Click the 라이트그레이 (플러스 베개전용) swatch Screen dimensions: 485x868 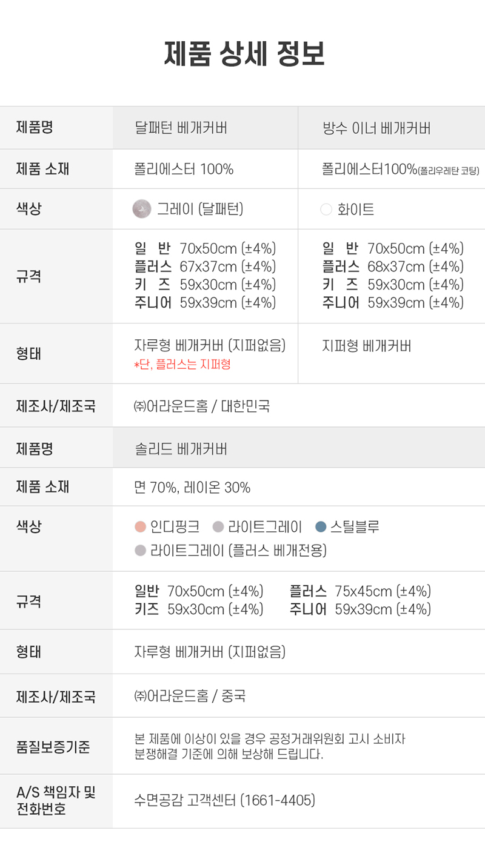click(141, 551)
